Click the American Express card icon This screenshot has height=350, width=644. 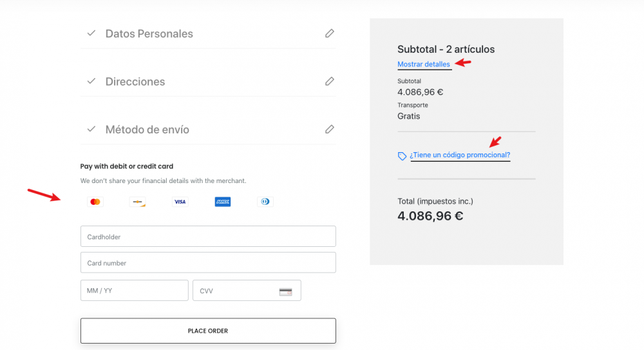pyautogui.click(x=223, y=202)
